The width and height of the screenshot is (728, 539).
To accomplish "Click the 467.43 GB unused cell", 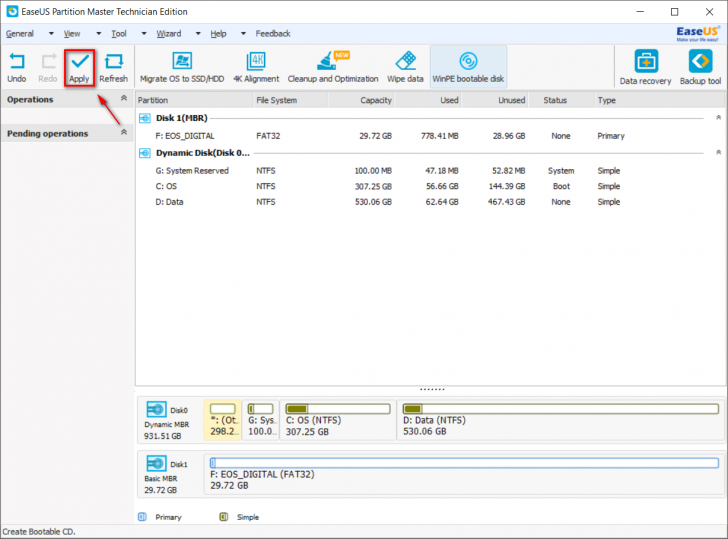I will [506, 202].
